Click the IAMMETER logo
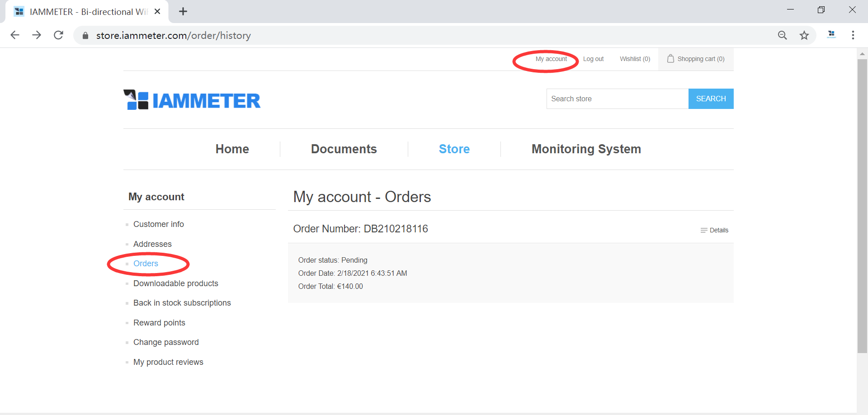 [x=192, y=100]
